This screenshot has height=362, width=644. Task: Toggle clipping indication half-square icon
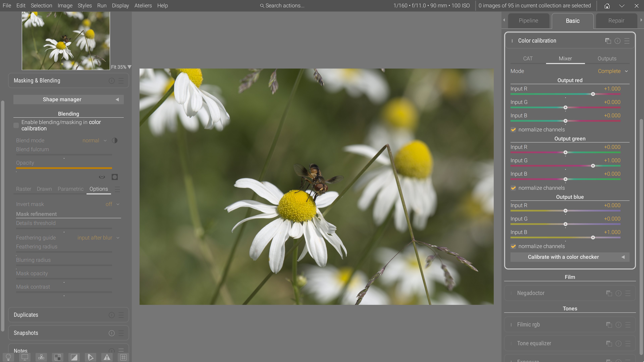(74, 357)
